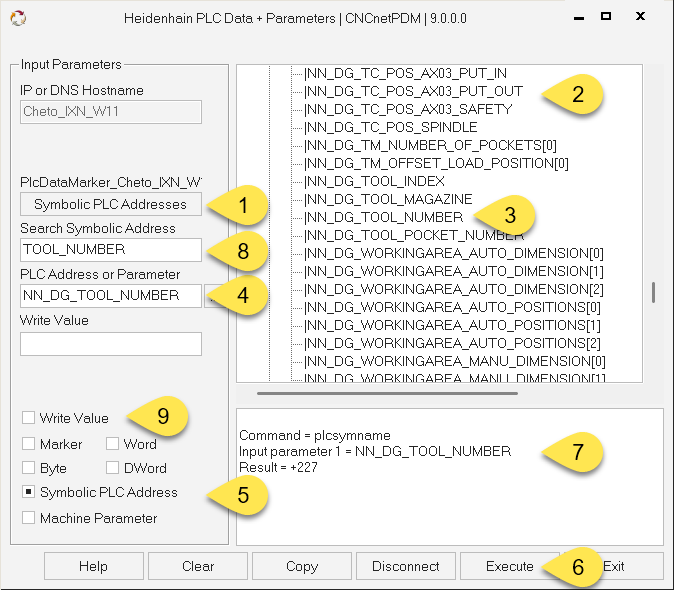Select tree item NN_DG_WORKINGAREA_AUTO_POSITIONS[1]
The image size is (674, 590).
click(452, 326)
